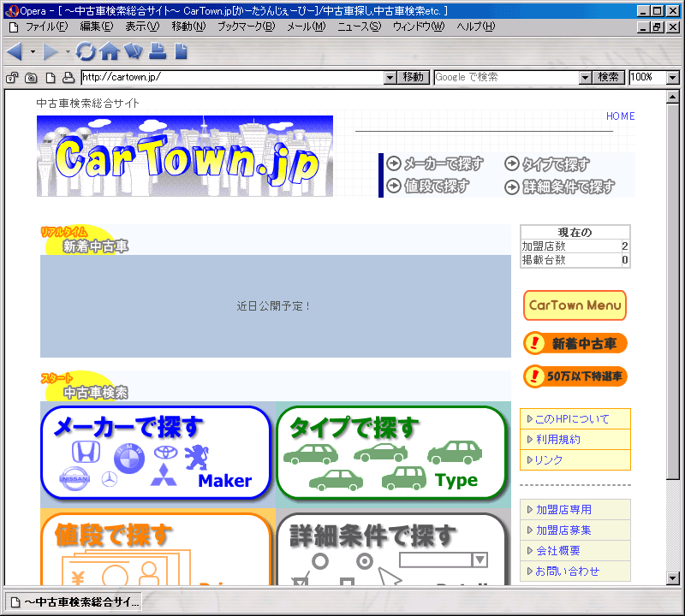Click the 中古車検索総合サイト heading text

(x=88, y=103)
